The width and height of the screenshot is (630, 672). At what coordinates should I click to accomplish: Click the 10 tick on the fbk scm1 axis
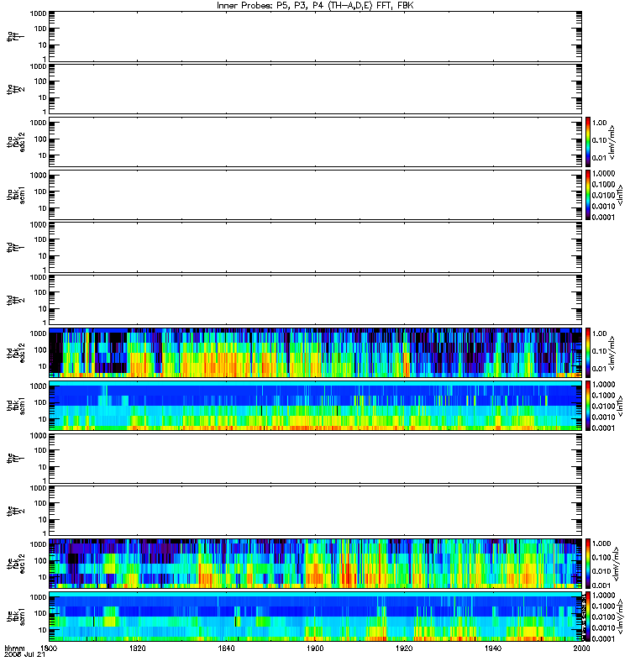(x=43, y=629)
